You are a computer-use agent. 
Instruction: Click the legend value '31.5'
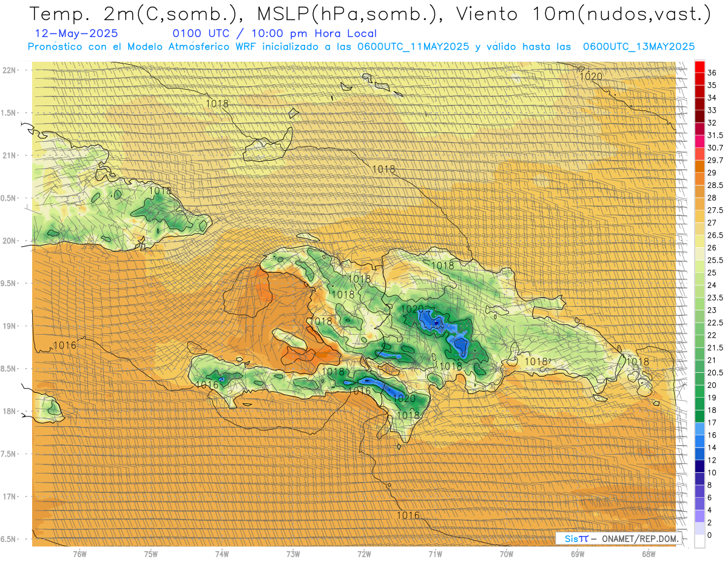pyautogui.click(x=715, y=135)
